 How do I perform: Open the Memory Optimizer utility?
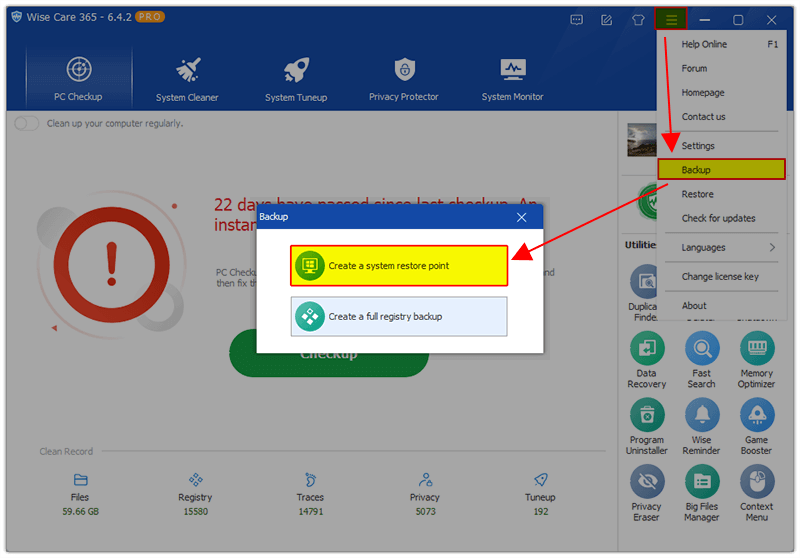point(757,360)
